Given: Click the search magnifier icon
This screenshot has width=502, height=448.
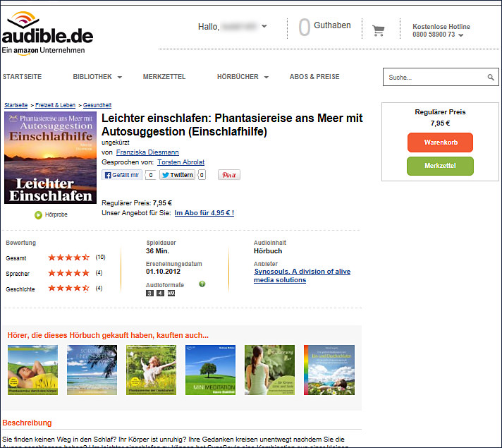Looking at the screenshot, I should coord(491,78).
